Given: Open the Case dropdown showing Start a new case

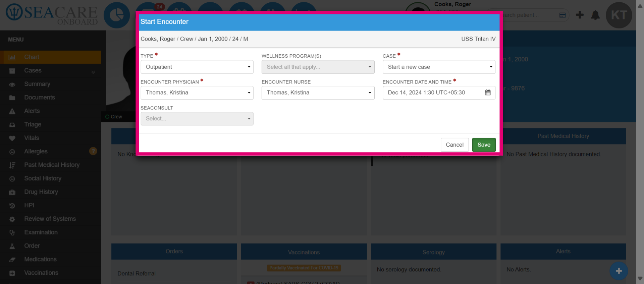Looking at the screenshot, I should tap(439, 67).
